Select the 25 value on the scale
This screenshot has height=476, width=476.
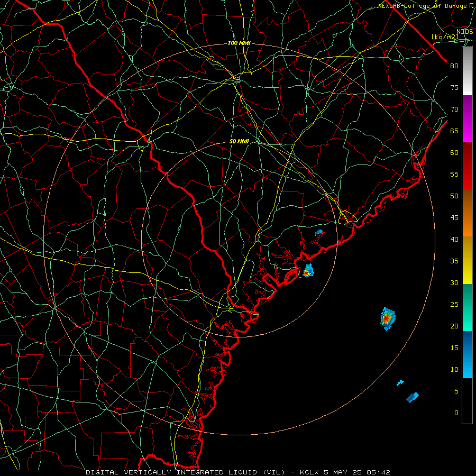point(454,305)
